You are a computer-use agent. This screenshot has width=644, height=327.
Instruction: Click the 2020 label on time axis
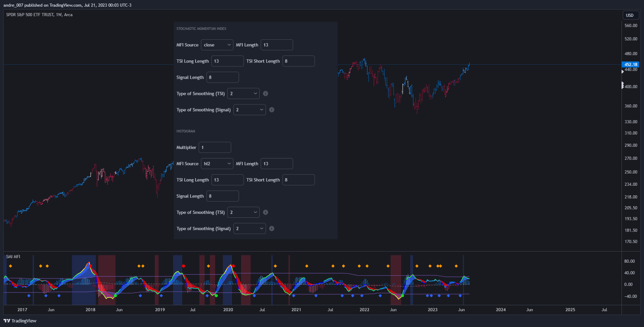[x=228, y=310]
